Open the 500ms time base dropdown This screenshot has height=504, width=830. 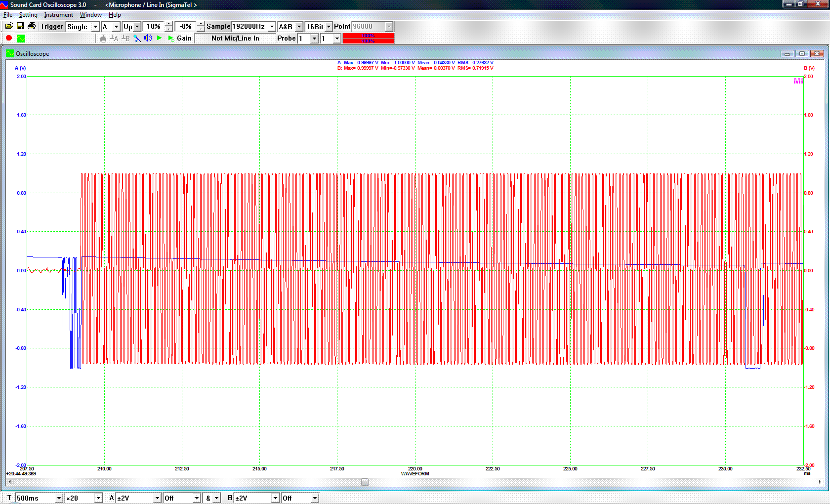coord(59,498)
